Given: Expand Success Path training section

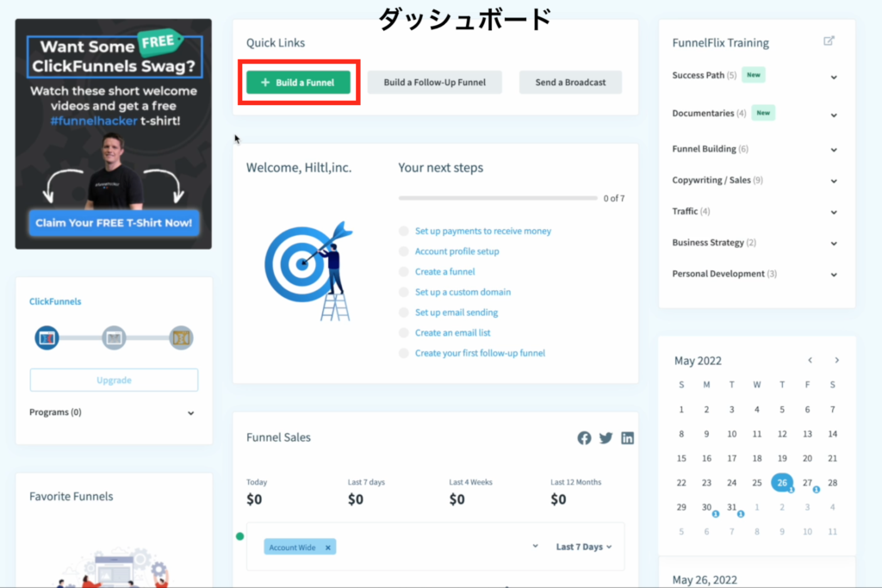Looking at the screenshot, I should tap(834, 77).
